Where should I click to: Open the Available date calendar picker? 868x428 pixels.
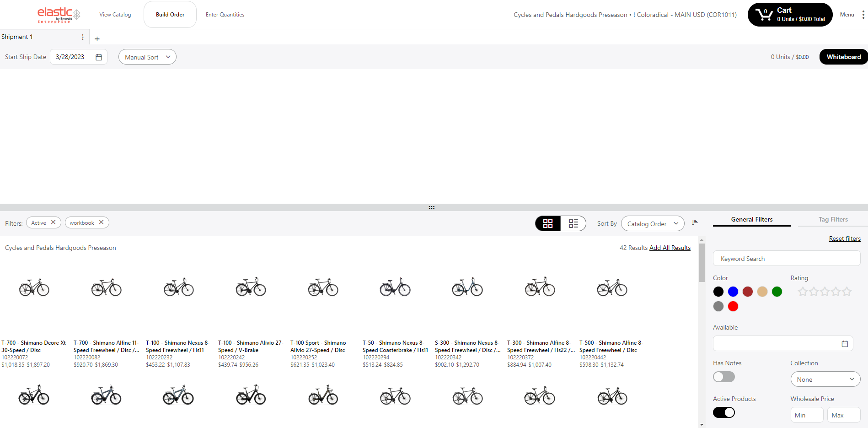[x=845, y=344]
